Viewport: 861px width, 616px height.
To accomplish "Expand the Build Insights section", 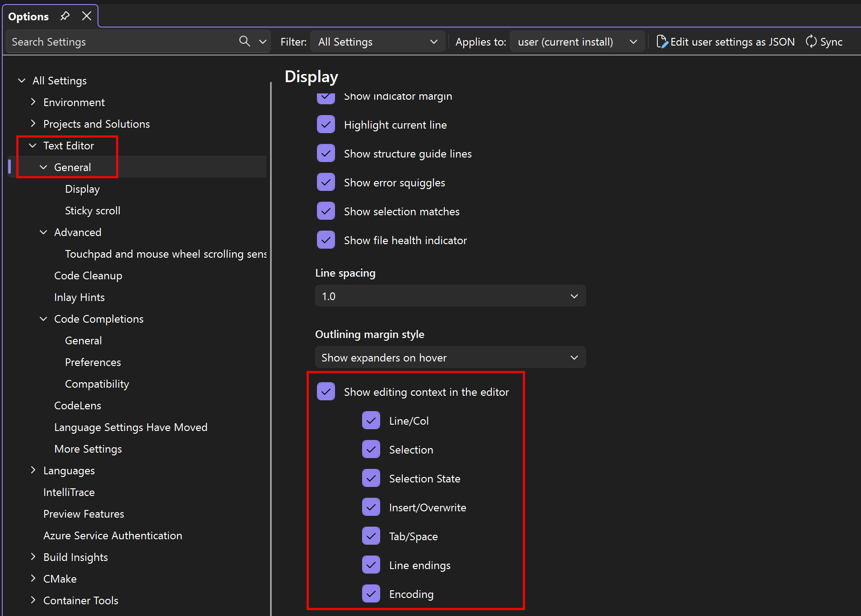I will [x=33, y=557].
